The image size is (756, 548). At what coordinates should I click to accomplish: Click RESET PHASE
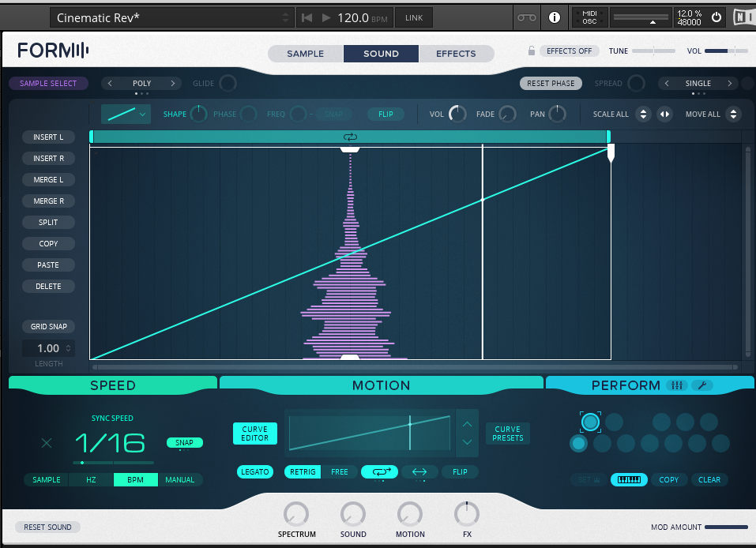pyautogui.click(x=551, y=84)
